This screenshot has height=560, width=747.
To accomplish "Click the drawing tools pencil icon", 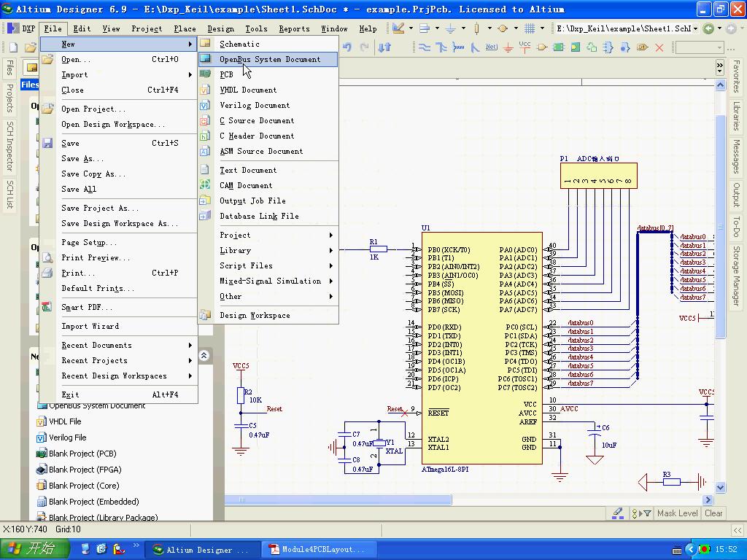I will point(398,28).
